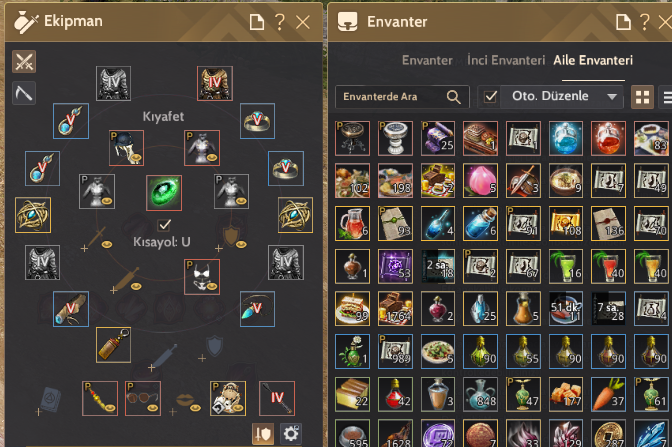Switch to the scythe life gear icon
Viewport: 672px width, 447px height.
pos(24,93)
